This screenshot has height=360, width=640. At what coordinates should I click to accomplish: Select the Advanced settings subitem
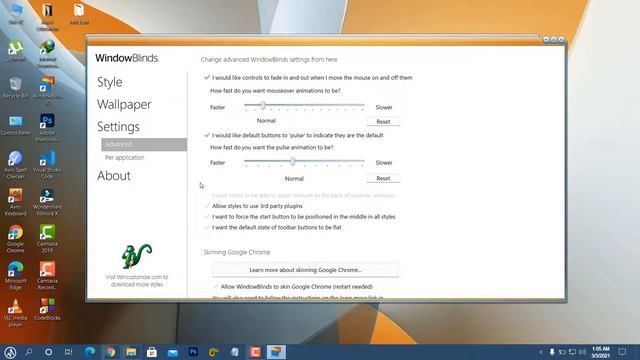[144, 144]
